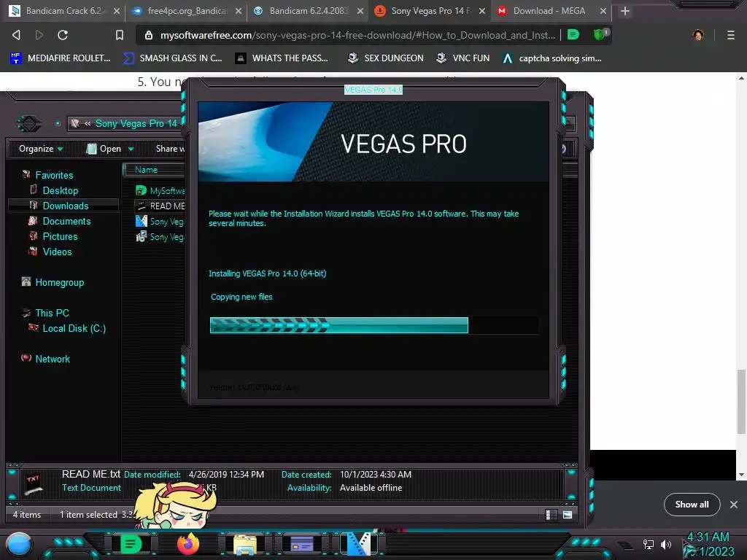The width and height of the screenshot is (747, 560).
Task: Click the READ ME.txt file preview icon
Action: [34, 484]
